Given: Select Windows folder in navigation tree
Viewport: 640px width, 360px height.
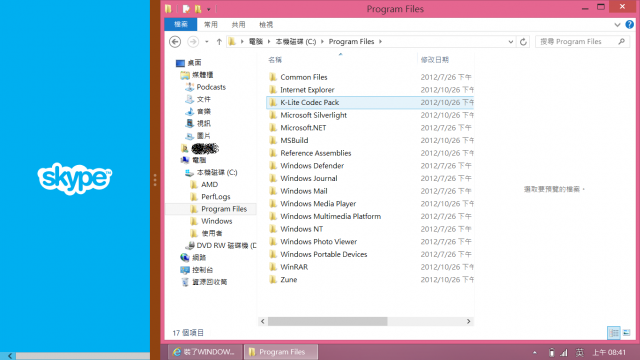Looking at the screenshot, I should (x=212, y=221).
